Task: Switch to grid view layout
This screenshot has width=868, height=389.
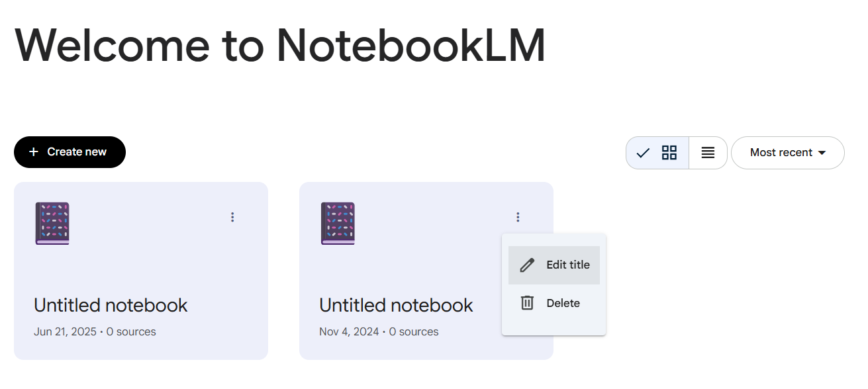Action: click(669, 153)
